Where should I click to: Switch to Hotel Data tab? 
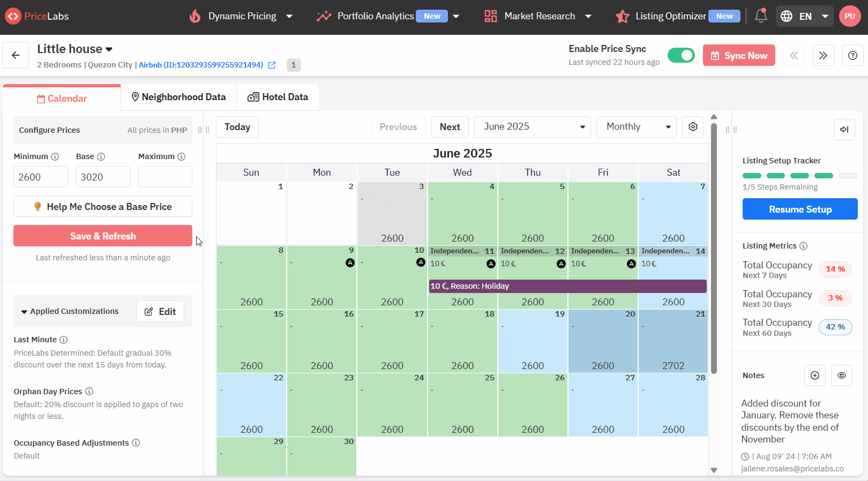[x=278, y=97]
